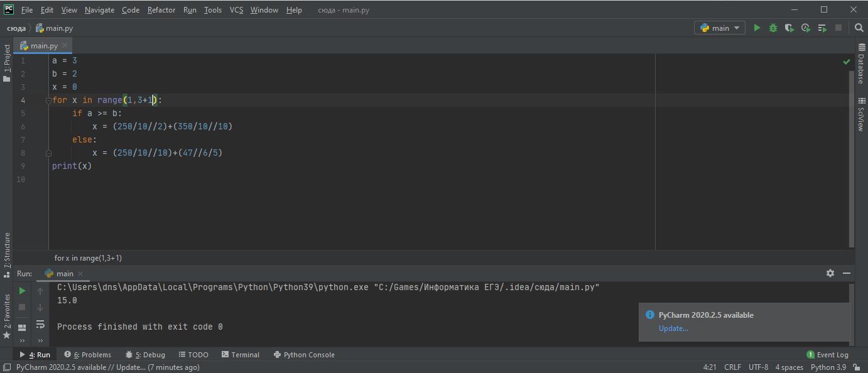
Task: Open Search Everywhere magnifier
Action: pyautogui.click(x=859, y=28)
